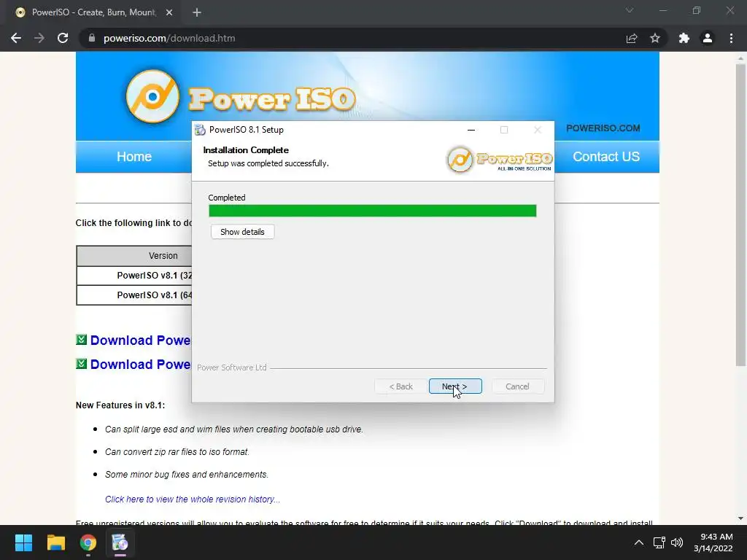Show hidden tray icons chevron
The width and height of the screenshot is (747, 560).
pyautogui.click(x=639, y=542)
